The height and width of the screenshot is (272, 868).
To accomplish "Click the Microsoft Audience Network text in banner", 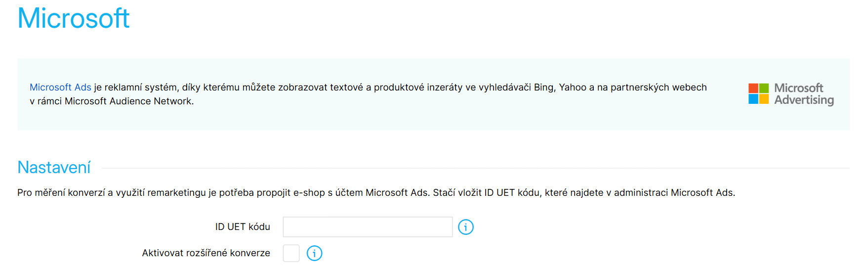I will pyautogui.click(x=128, y=101).
